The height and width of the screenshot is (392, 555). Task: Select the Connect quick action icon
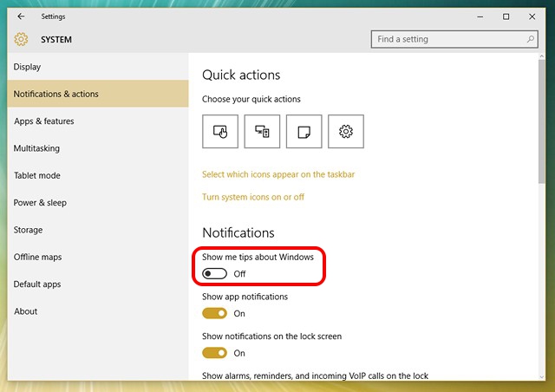point(262,131)
